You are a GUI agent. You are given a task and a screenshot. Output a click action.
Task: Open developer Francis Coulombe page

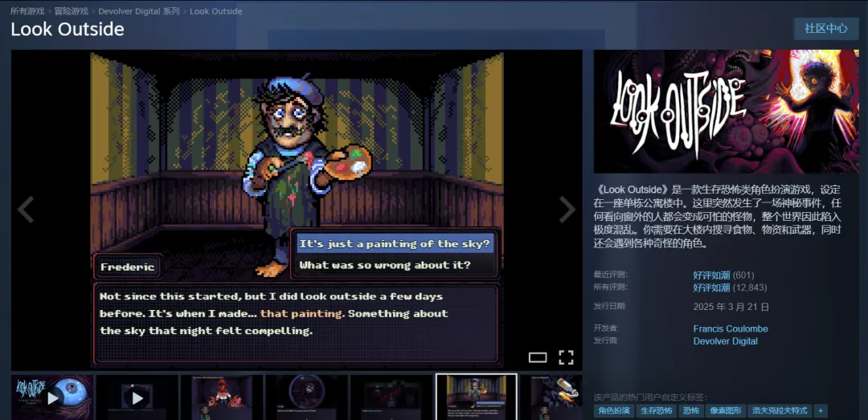[x=730, y=328]
